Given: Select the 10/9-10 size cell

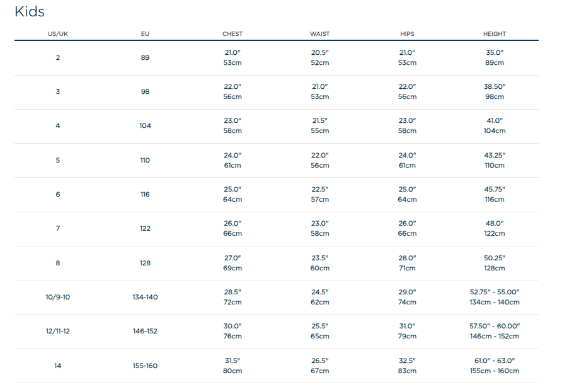Looking at the screenshot, I should click(58, 297).
